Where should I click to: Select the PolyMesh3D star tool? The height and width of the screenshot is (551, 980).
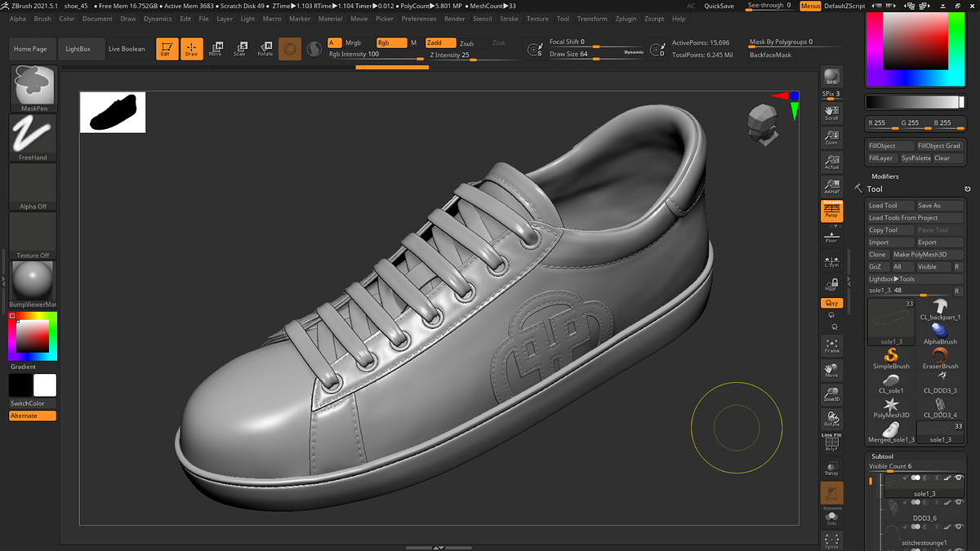pos(891,407)
